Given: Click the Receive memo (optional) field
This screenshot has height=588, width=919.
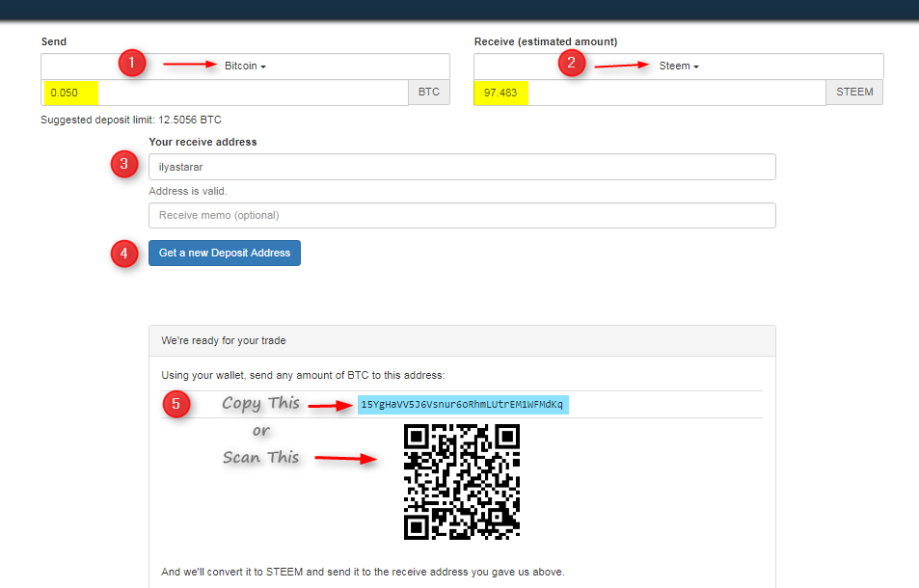Looking at the screenshot, I should pos(462,216).
